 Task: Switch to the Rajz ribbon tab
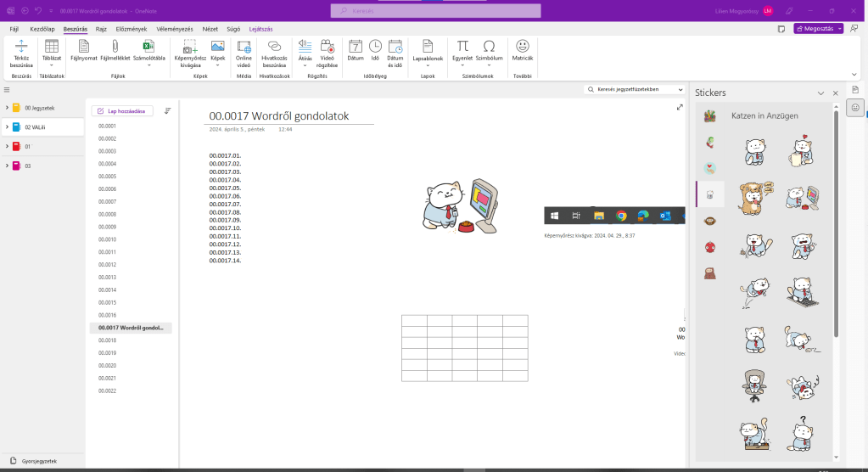101,29
